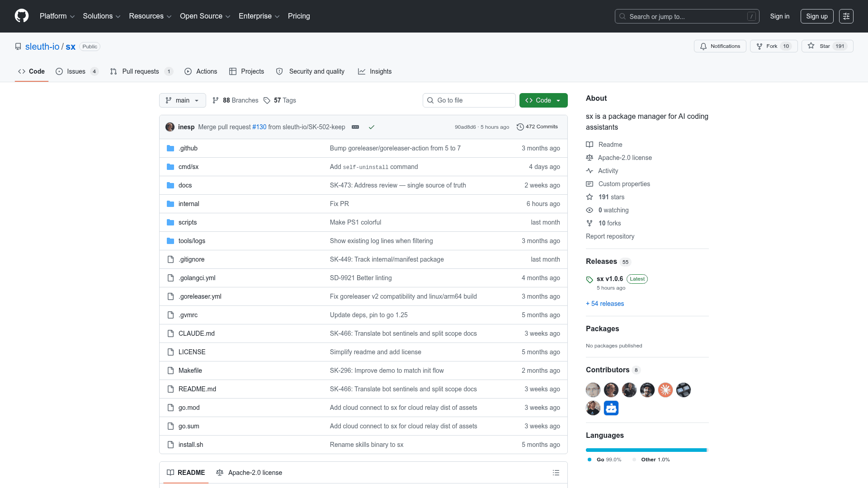Click the Search or jump to field

pos(687,16)
